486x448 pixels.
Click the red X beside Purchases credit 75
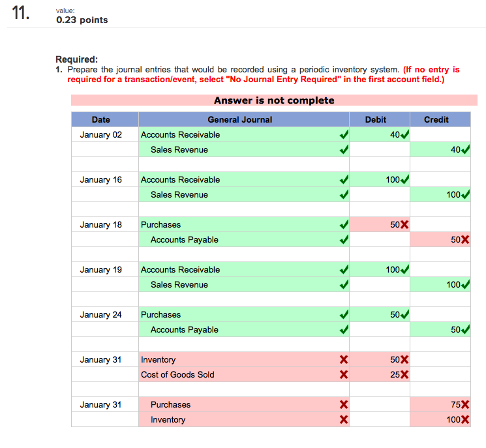click(x=465, y=404)
